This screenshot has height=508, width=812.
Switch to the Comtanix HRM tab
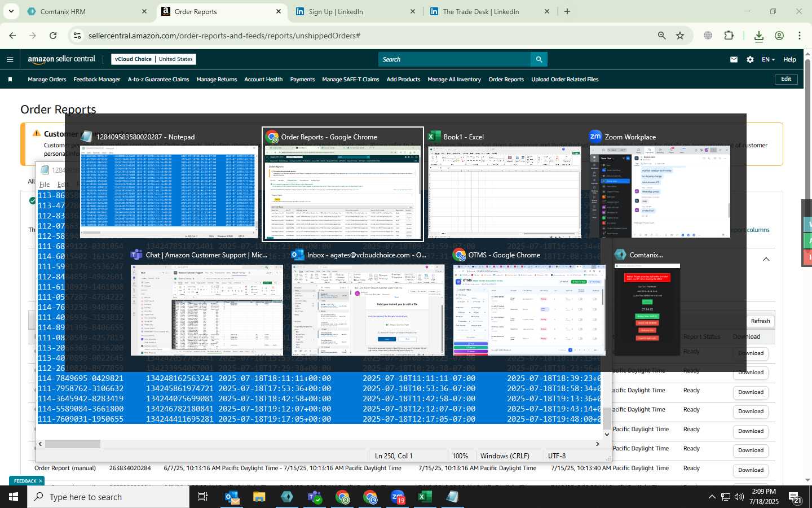pos(87,11)
